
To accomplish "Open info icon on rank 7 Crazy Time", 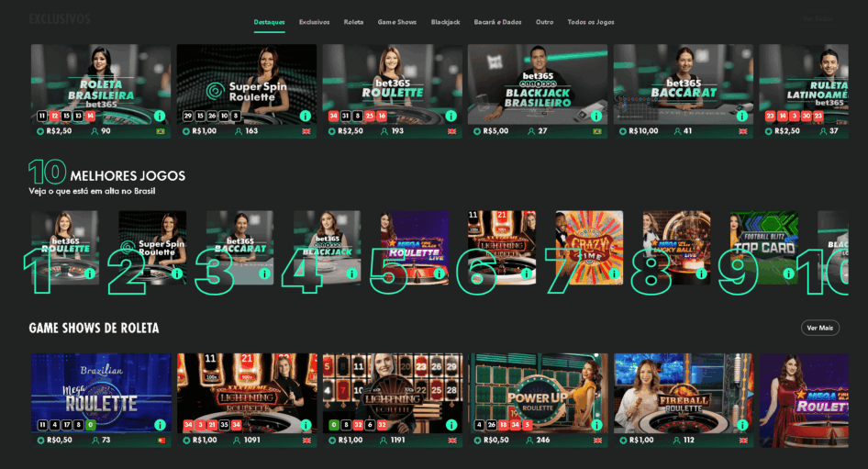I will tap(614, 274).
